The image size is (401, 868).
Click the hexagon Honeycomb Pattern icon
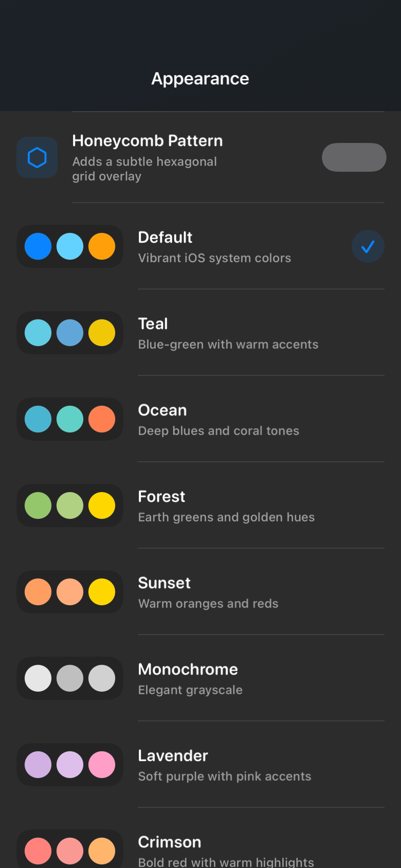[x=37, y=157]
